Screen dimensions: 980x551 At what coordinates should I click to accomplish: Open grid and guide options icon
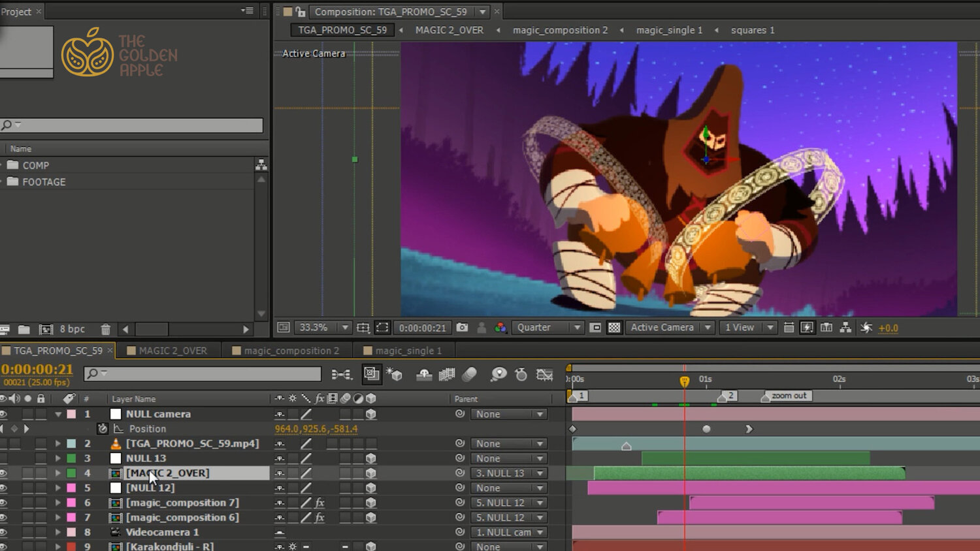363,328
